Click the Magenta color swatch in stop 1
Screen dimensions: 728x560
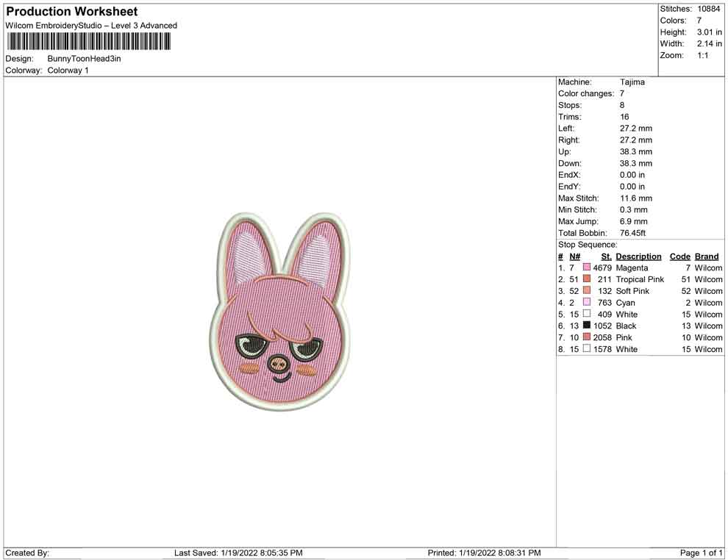coord(586,268)
